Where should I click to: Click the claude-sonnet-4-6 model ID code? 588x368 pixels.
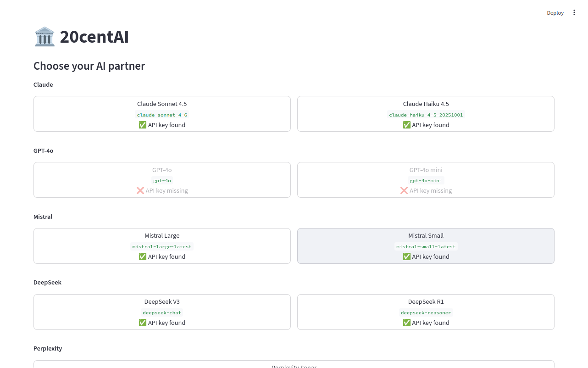[162, 115]
